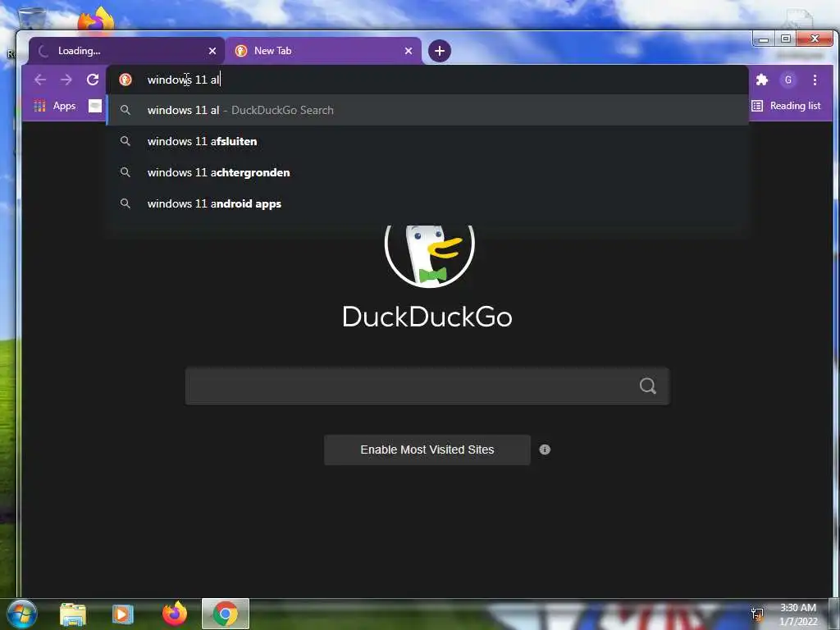Maximize the Chrome window
The height and width of the screenshot is (630, 840).
point(785,39)
